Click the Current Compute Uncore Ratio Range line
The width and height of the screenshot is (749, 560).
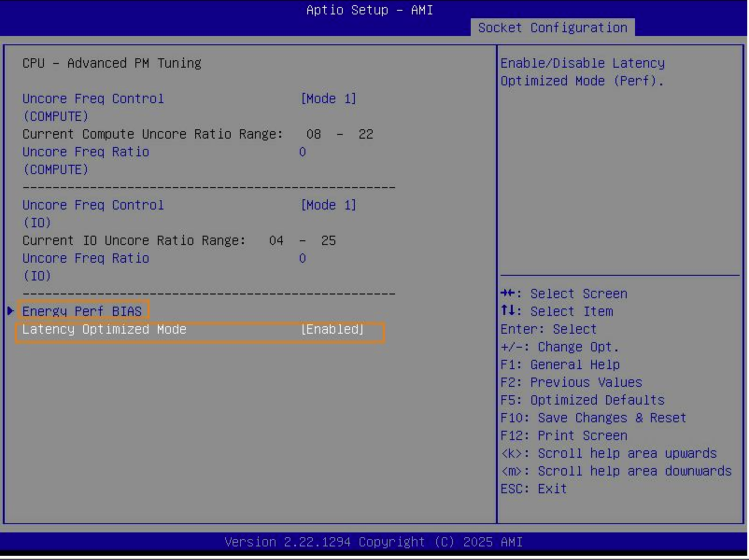click(198, 134)
